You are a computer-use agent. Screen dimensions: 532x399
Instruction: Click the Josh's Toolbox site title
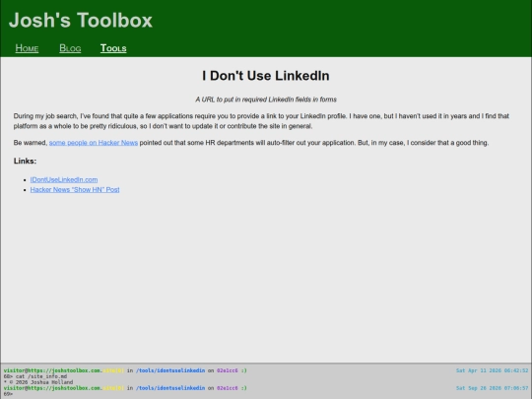point(81,20)
